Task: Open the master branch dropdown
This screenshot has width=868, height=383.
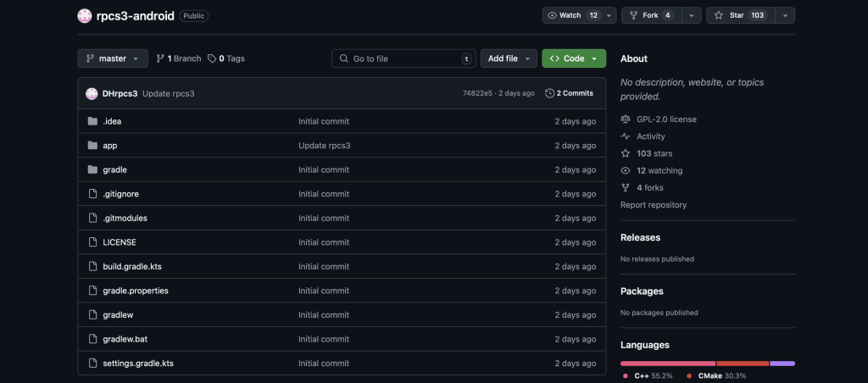Action: (113, 58)
